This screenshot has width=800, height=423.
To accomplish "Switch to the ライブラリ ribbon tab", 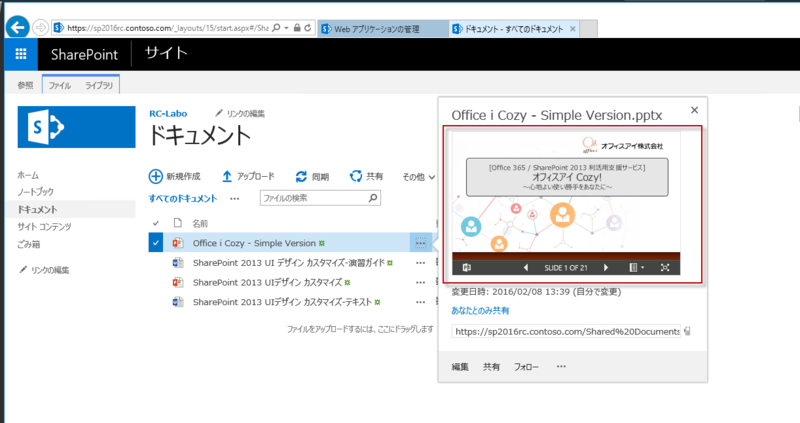I will click(101, 86).
